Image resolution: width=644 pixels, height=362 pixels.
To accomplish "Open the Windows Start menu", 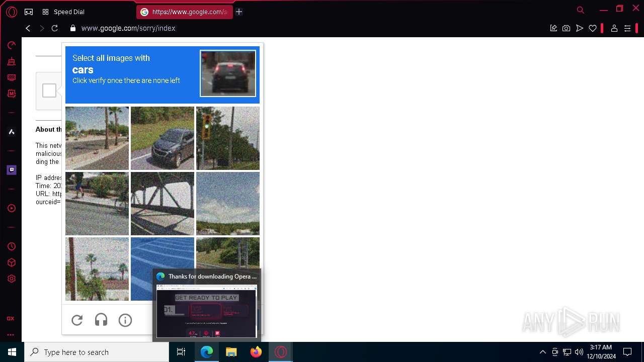I will pos(12,352).
